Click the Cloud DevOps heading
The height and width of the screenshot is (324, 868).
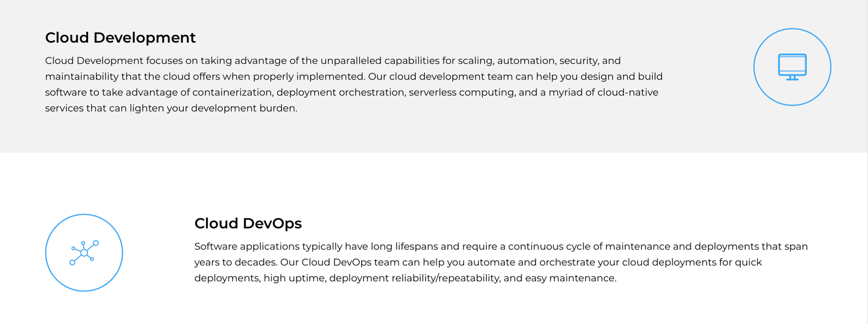click(248, 223)
